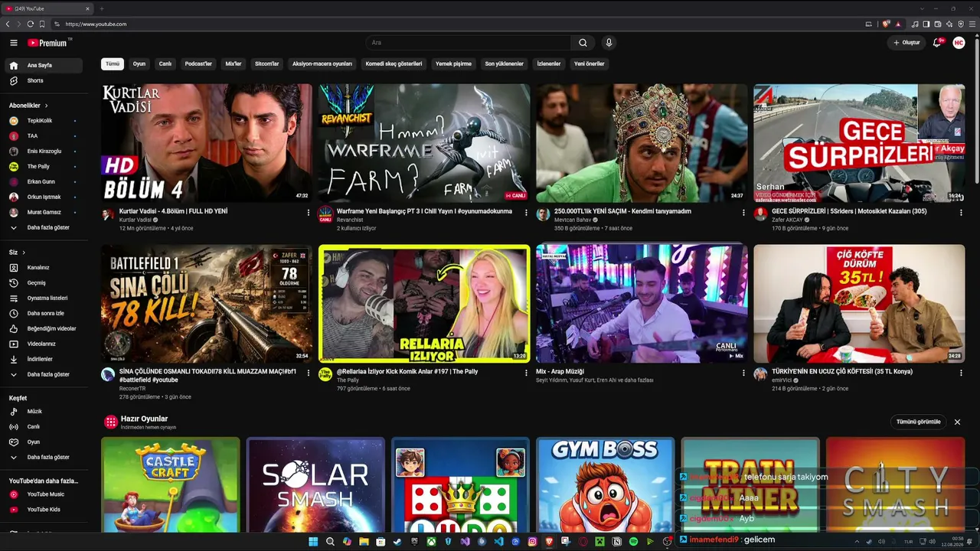This screenshot has width=980, height=551.
Task: Open İndirilenler in the sidebar
Action: 44,359
